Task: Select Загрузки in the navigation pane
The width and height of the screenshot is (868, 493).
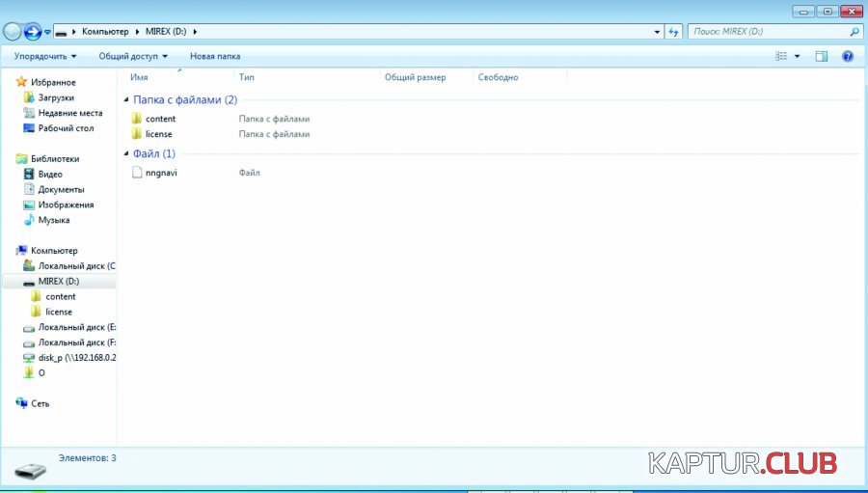Action: pos(56,97)
